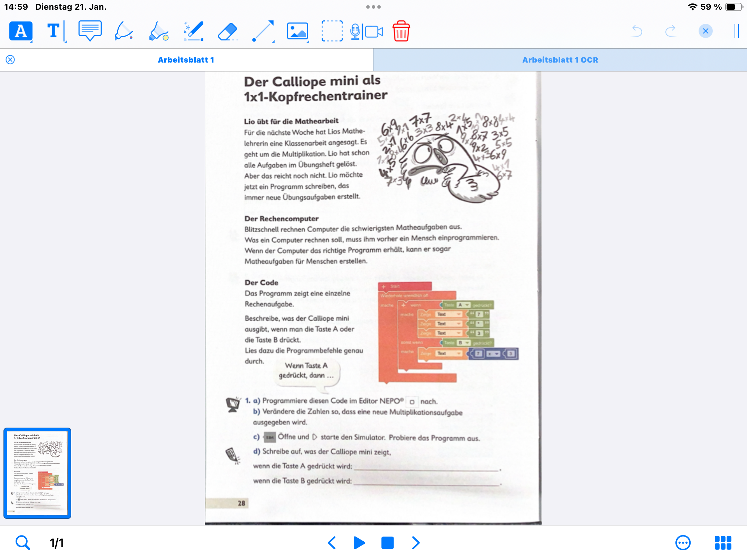Redo the last action
The height and width of the screenshot is (560, 747).
[x=671, y=31]
